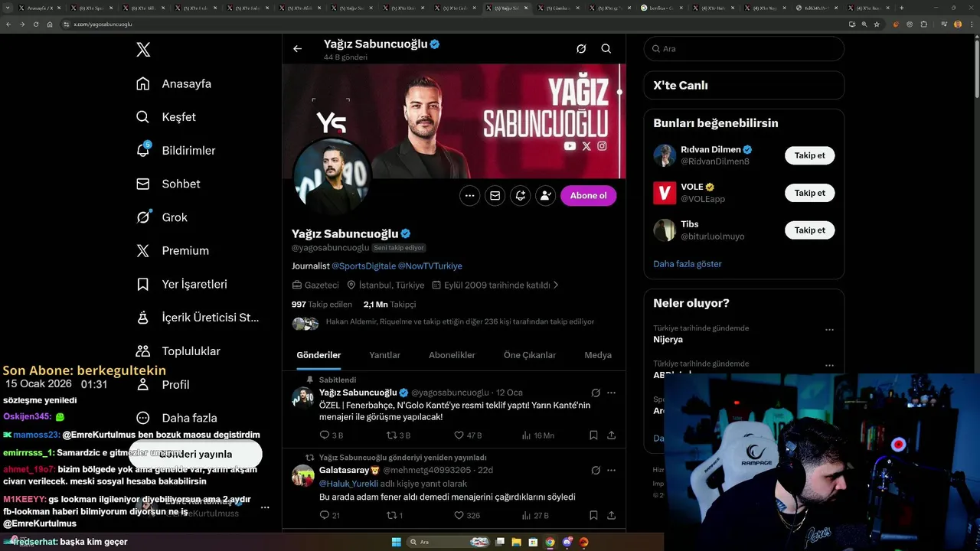Image resolution: width=980 pixels, height=551 pixels.
Task: Open the profile more options (three dots)
Action: tap(470, 196)
